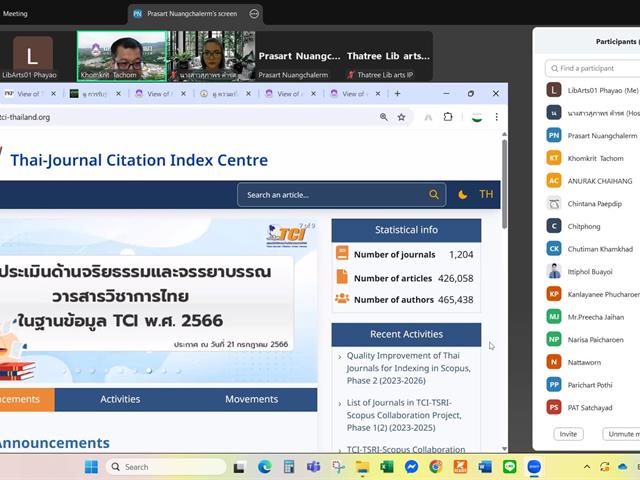640x480 pixels.
Task: Select participant Parichart Pothi in list
Action: point(593,384)
